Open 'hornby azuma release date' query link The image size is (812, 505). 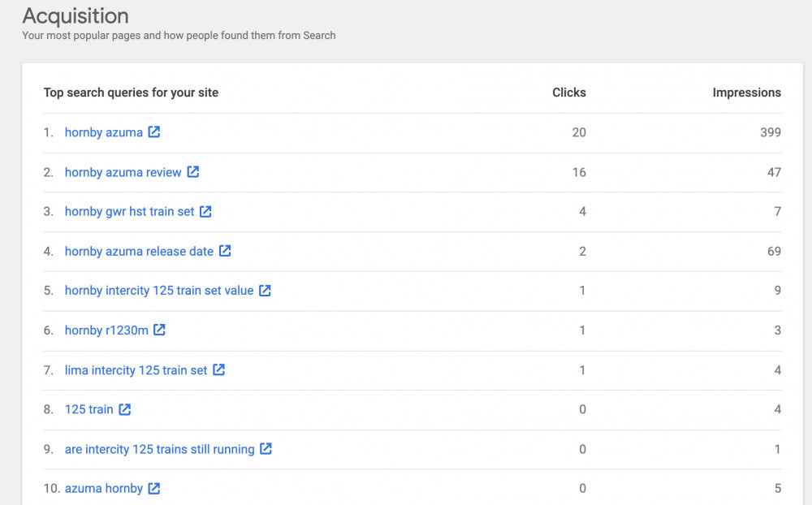139,252
